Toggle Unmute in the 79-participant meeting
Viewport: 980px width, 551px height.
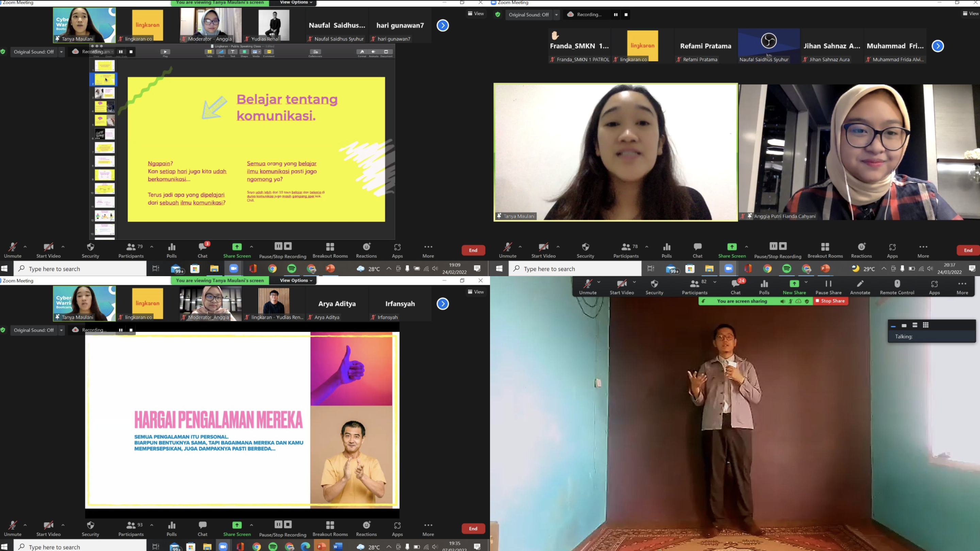(13, 251)
